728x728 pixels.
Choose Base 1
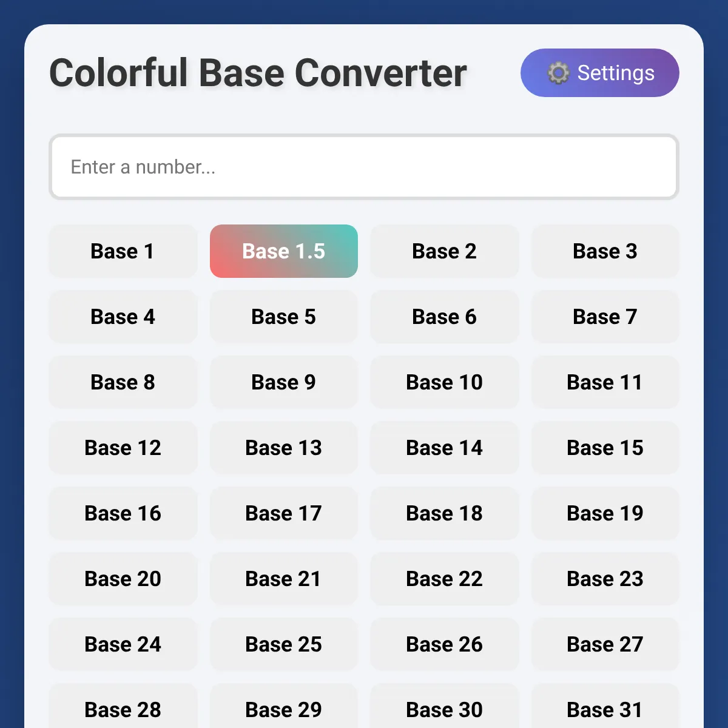click(x=123, y=251)
